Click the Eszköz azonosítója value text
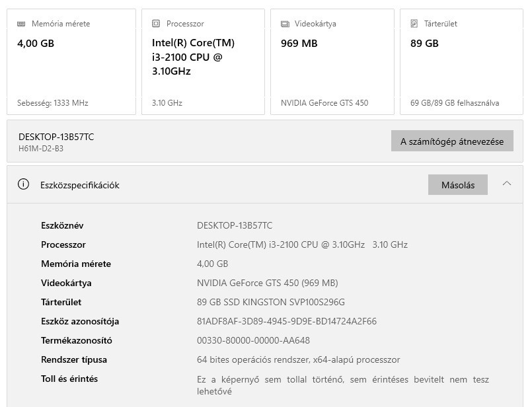Viewport: 532px width, 407px height. [287, 322]
